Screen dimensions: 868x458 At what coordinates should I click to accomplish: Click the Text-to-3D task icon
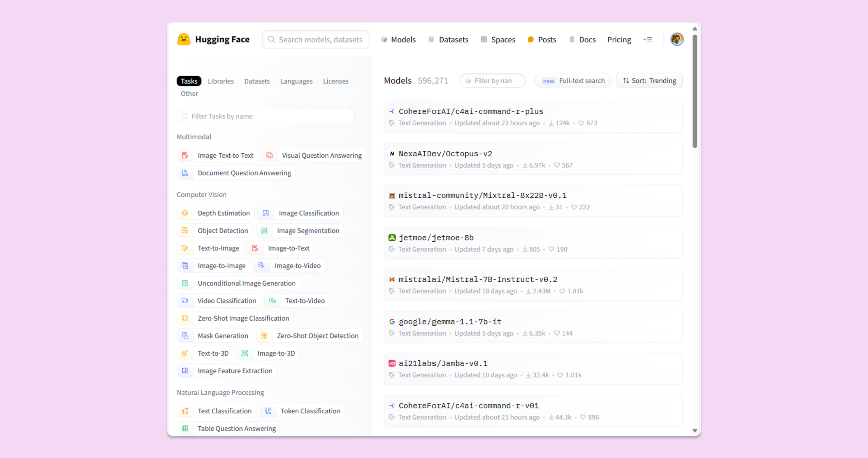(185, 353)
